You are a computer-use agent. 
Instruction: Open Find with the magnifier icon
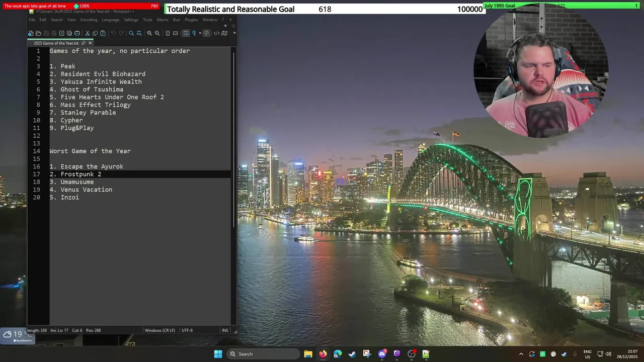coord(131,33)
